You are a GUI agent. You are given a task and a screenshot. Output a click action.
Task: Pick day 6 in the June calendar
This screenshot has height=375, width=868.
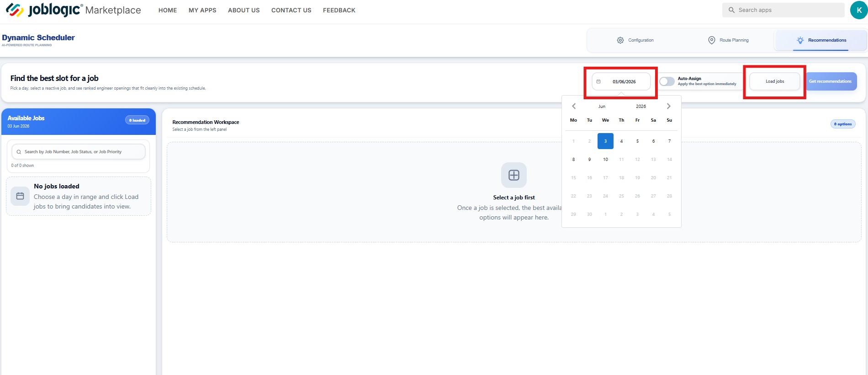point(653,141)
